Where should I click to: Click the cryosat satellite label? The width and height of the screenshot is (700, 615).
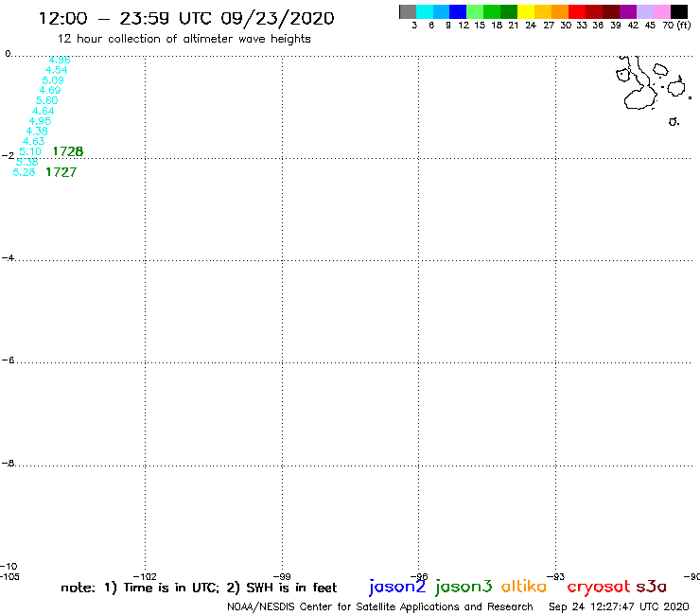click(599, 587)
